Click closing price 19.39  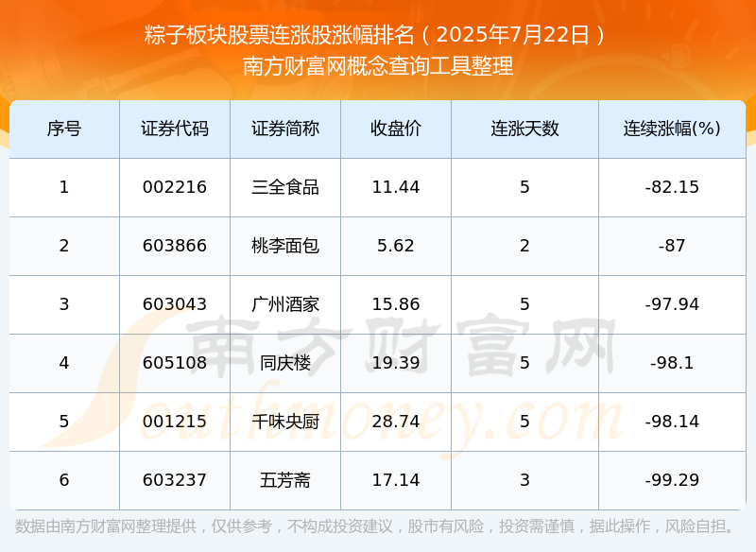coord(396,363)
